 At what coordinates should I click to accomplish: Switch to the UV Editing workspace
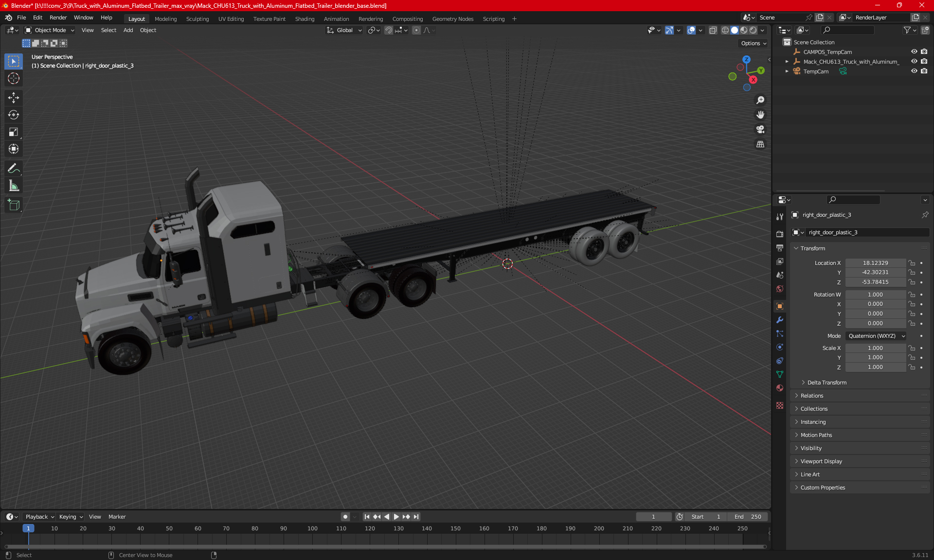pyautogui.click(x=231, y=19)
